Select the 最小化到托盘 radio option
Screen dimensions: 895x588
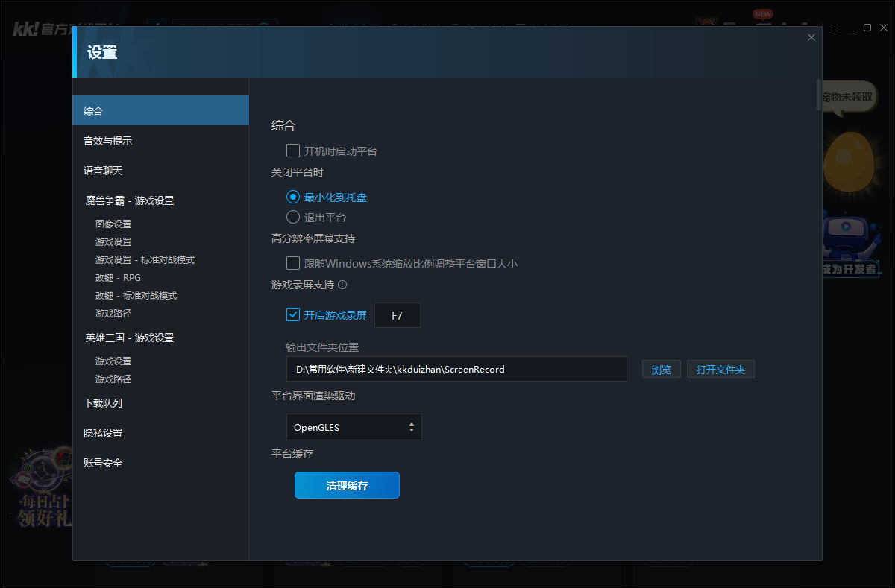[294, 197]
